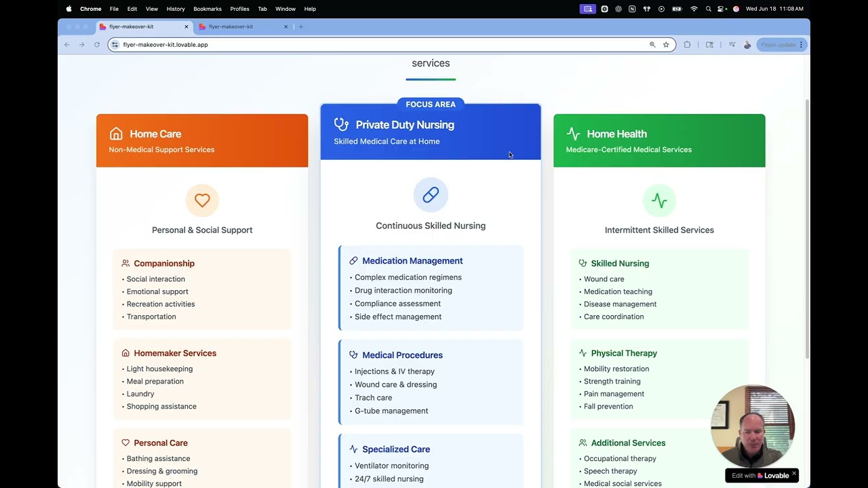Click the stethoscope icon next to Medical Procedures
This screenshot has width=868, height=488.
pos(353,355)
